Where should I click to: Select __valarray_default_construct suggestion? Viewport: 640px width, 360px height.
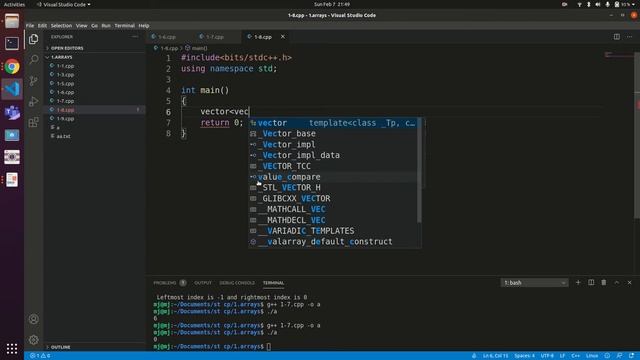(333, 242)
